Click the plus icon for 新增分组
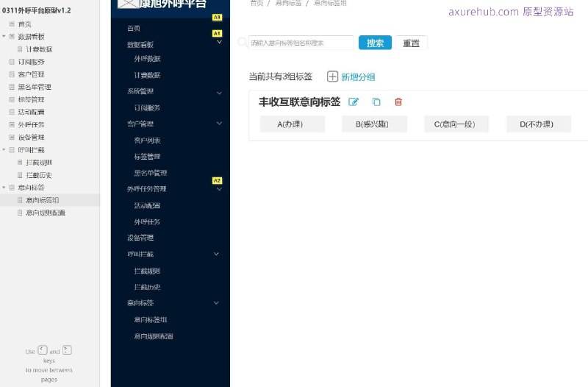Screen dimensions: 588x387 (x=332, y=77)
